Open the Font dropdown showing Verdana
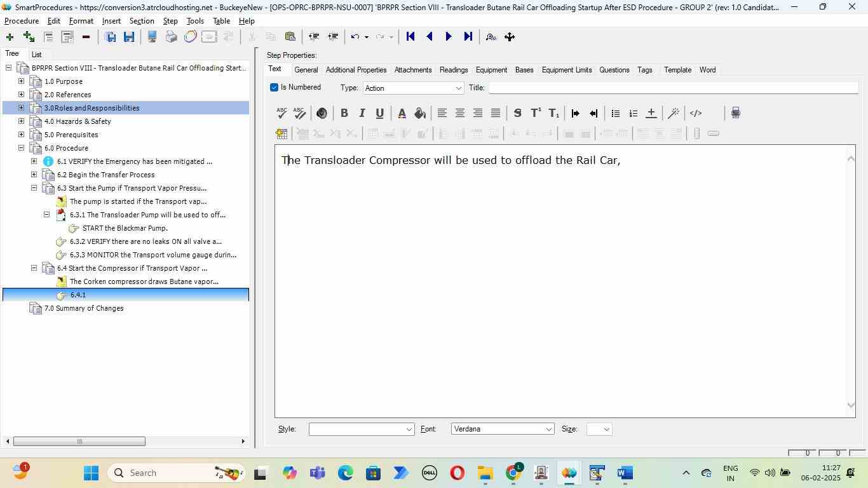Viewport: 868px width, 488px height. point(503,430)
